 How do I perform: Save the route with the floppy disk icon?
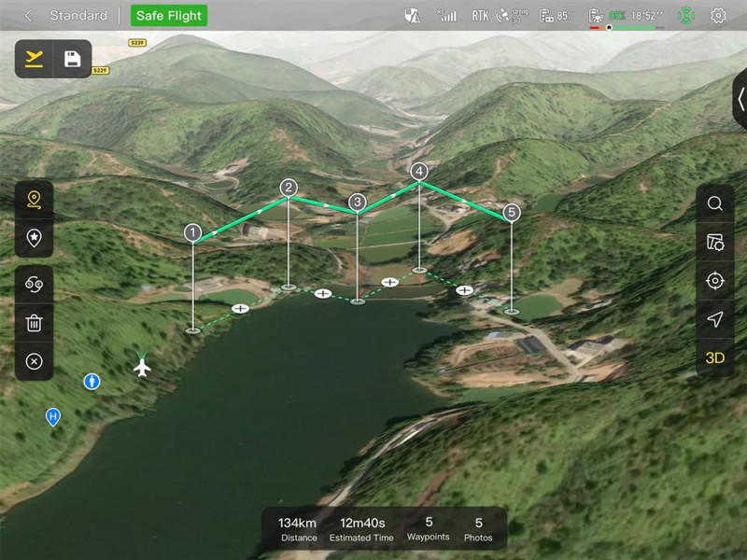pos(72,59)
